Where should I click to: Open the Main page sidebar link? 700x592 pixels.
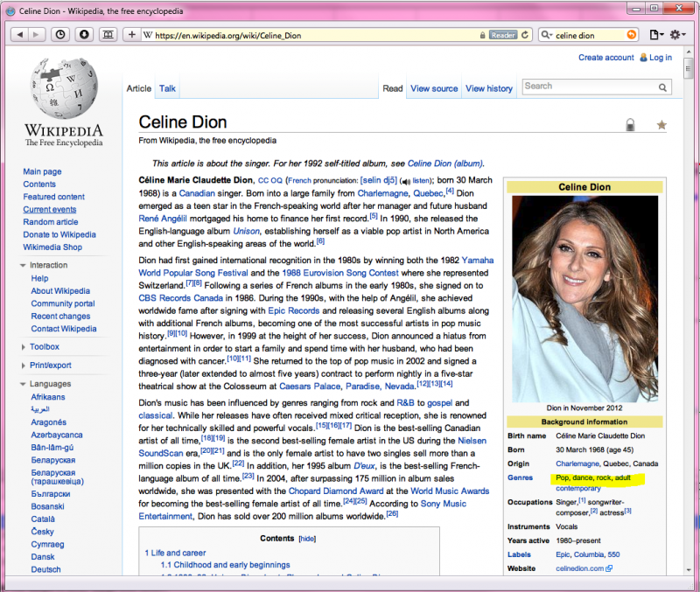tap(42, 171)
